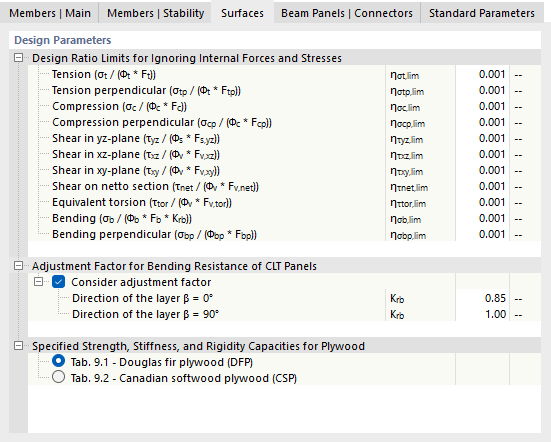Click the Shear on netto section value
The width and height of the screenshot is (551, 442).
pos(482,186)
